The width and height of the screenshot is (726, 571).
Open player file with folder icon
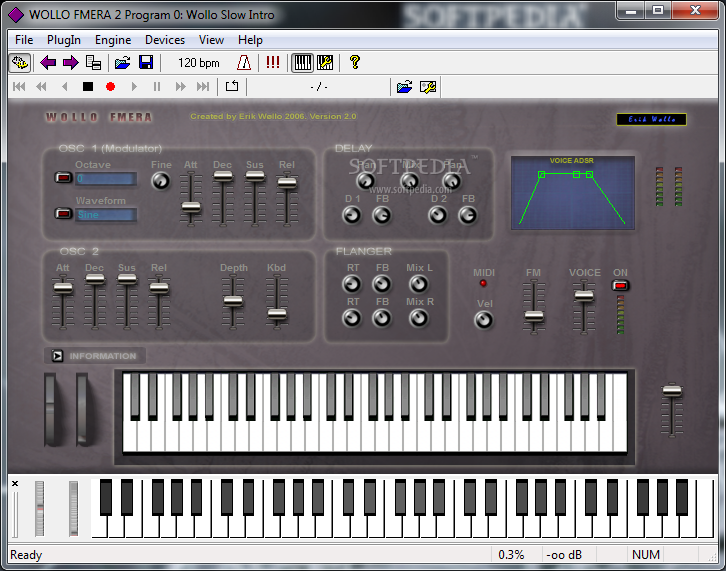click(x=404, y=87)
